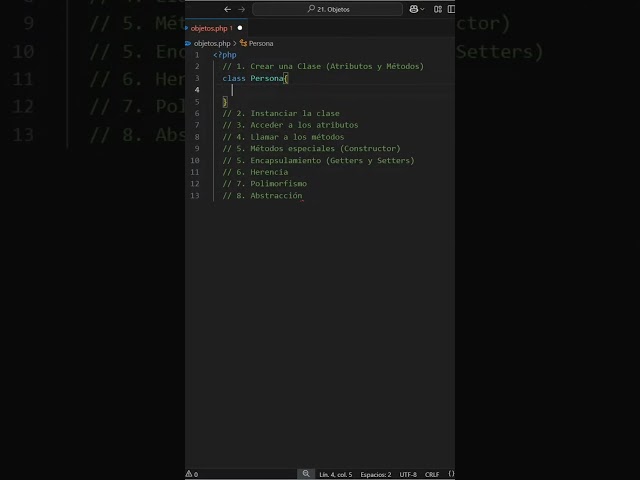Viewport: 640px width, 480px height.
Task: Open 'Lín. 4, col. 5' position indicator
Action: click(336, 474)
